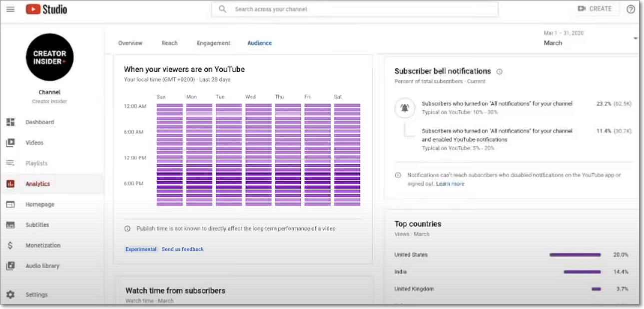The width and height of the screenshot is (644, 309).
Task: Click the Mar 1 – 31, 2020 date text
Action: tap(564, 33)
